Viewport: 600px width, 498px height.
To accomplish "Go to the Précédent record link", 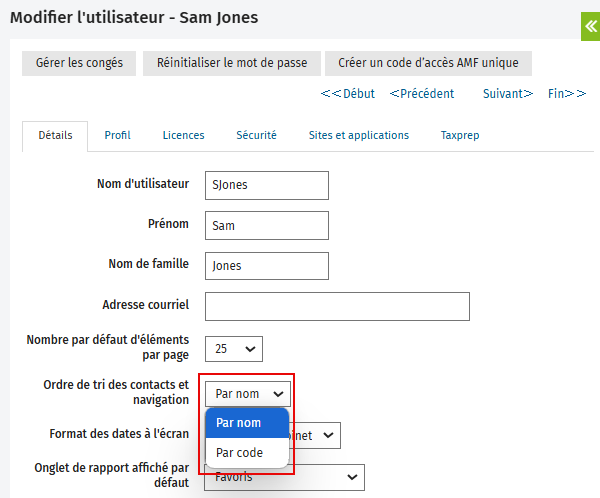I will coord(421,94).
